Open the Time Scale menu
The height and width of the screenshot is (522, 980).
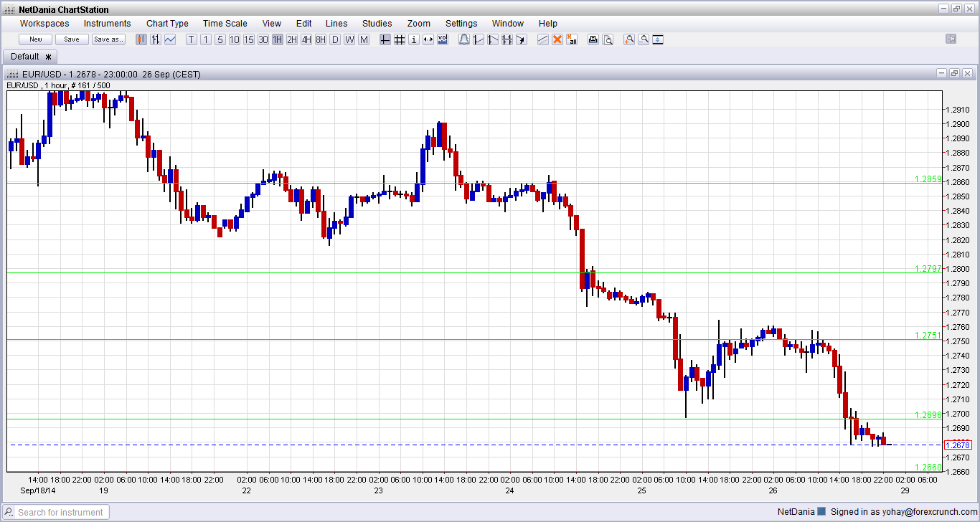point(225,23)
